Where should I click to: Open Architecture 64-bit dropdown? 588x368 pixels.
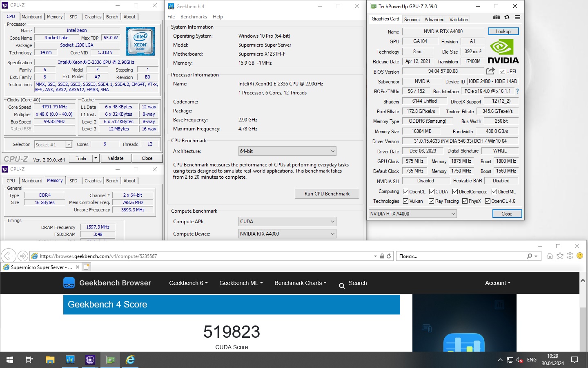click(x=287, y=151)
